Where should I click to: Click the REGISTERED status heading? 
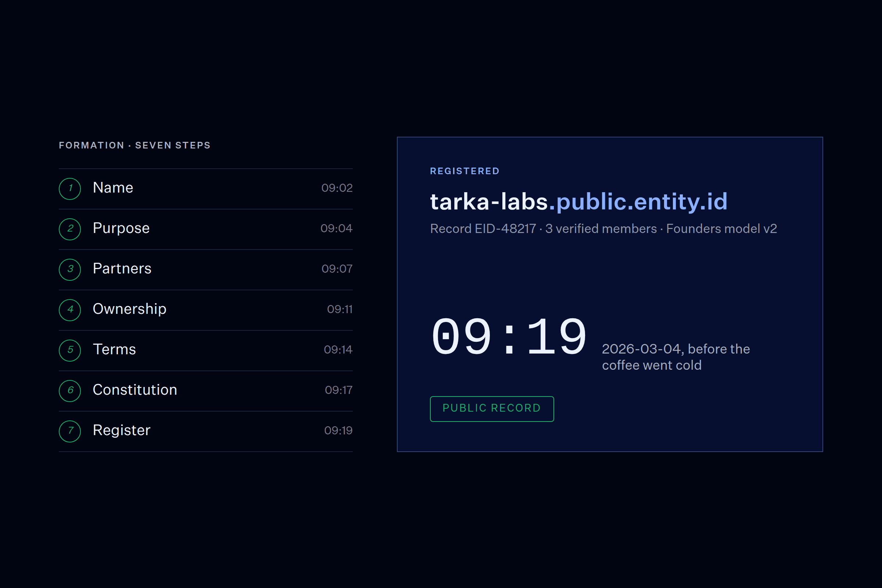[465, 171]
